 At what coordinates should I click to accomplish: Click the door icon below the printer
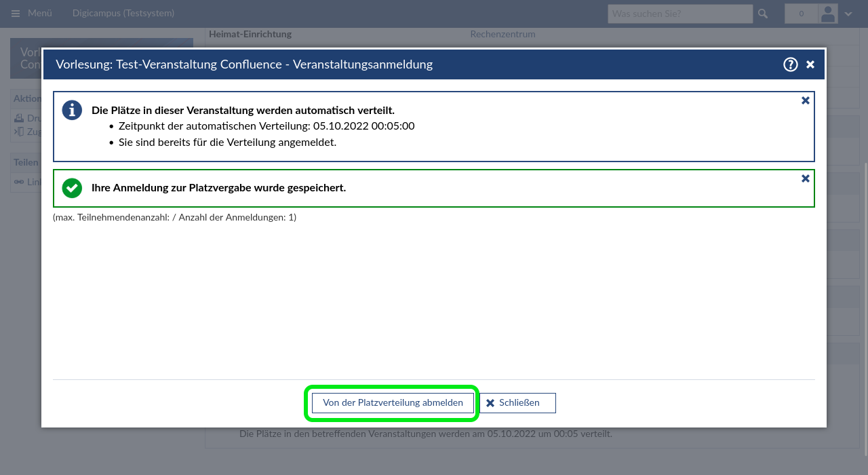(19, 132)
